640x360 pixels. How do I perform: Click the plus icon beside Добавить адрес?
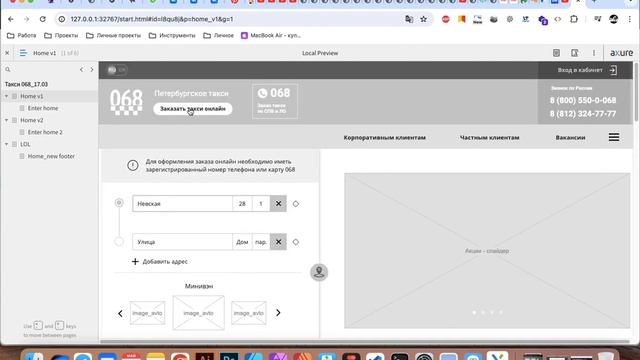pos(135,261)
